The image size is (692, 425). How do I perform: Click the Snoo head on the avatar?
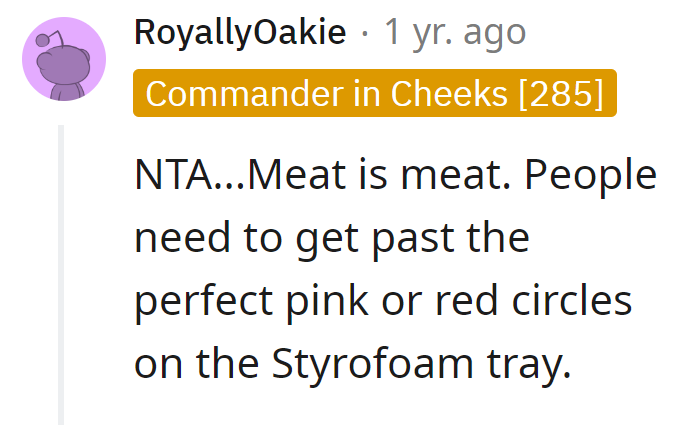coord(63,65)
